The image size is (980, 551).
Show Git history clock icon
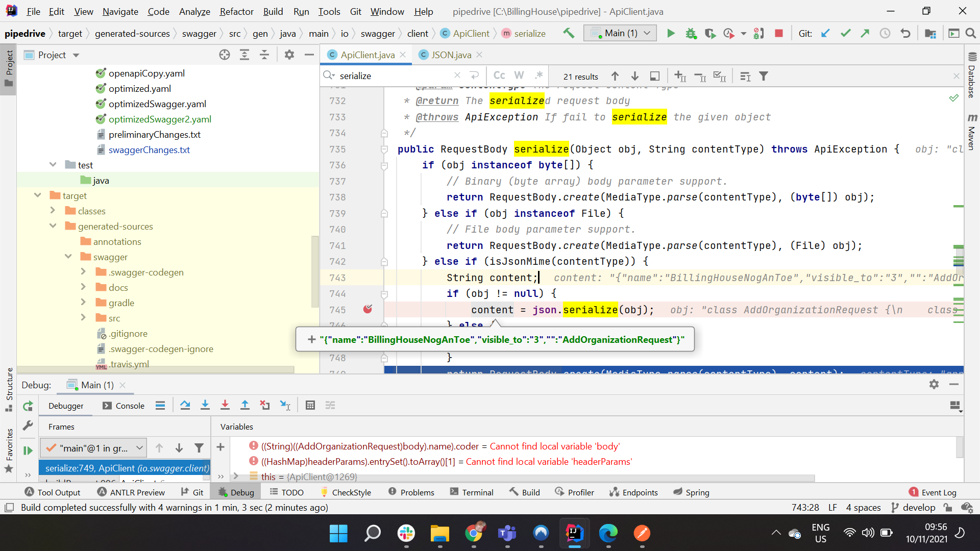coord(885,34)
